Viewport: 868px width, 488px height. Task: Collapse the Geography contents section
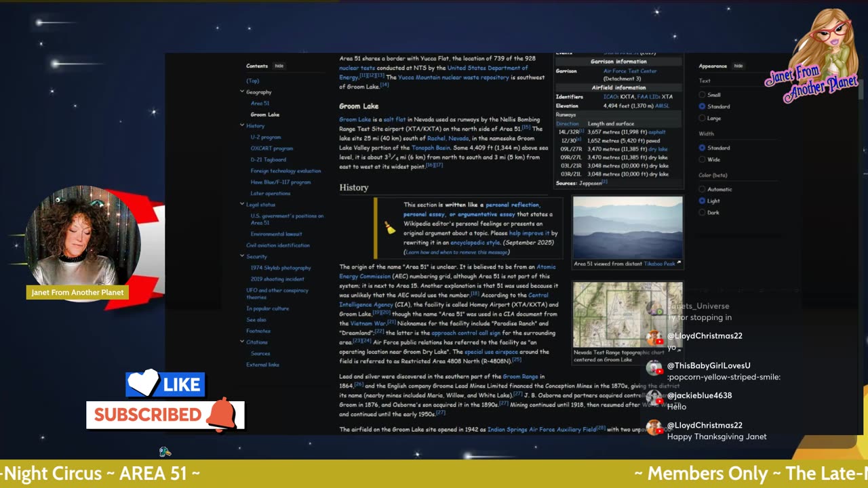pyautogui.click(x=242, y=91)
